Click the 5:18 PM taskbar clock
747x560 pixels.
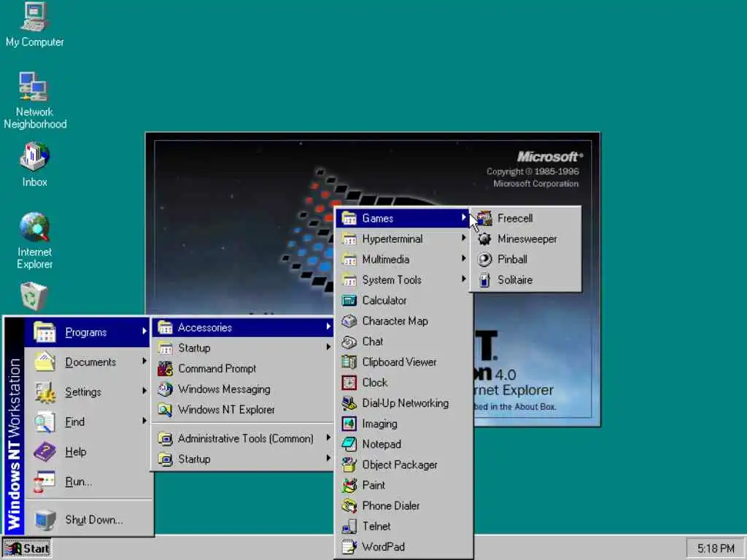(x=716, y=548)
